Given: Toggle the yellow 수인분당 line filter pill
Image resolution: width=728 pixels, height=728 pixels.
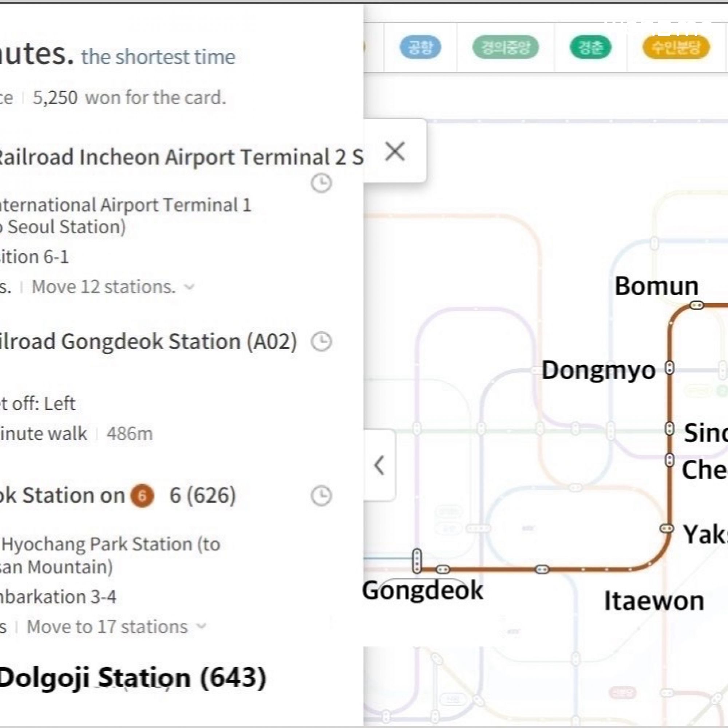Looking at the screenshot, I should tap(676, 47).
